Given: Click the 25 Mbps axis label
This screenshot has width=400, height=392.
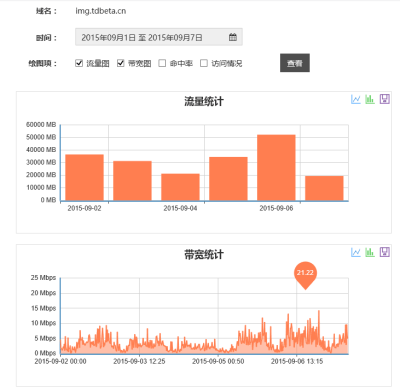Looking at the screenshot, I should tap(43, 278).
